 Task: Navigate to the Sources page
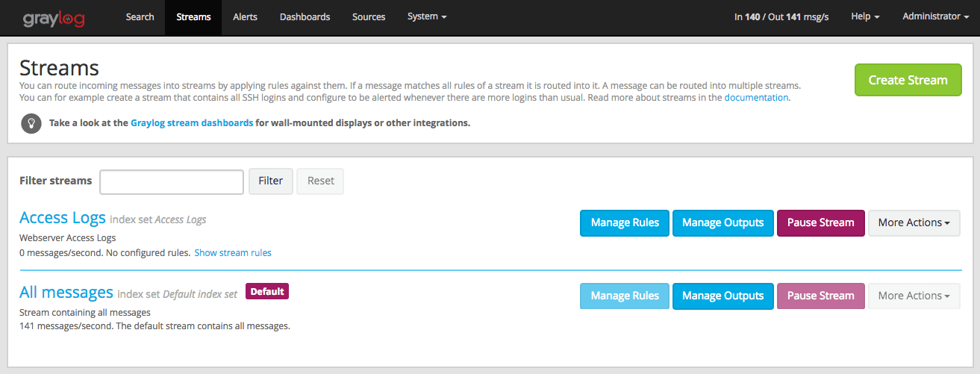coord(369,17)
